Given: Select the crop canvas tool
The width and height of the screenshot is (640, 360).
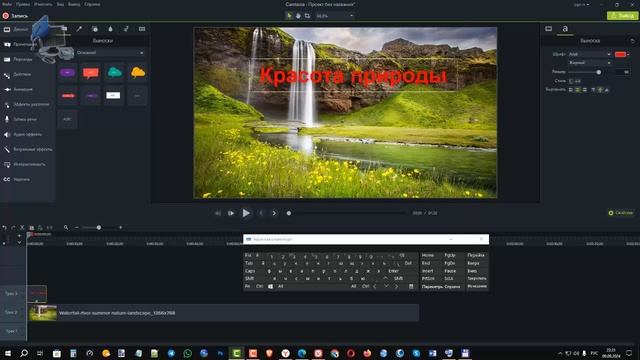Looking at the screenshot, I should [x=307, y=16].
